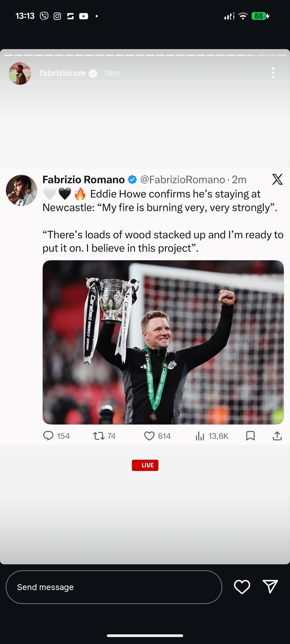Screen dimensions: 290x644
Task: Tap the red LIVE badge
Action: coord(145,465)
